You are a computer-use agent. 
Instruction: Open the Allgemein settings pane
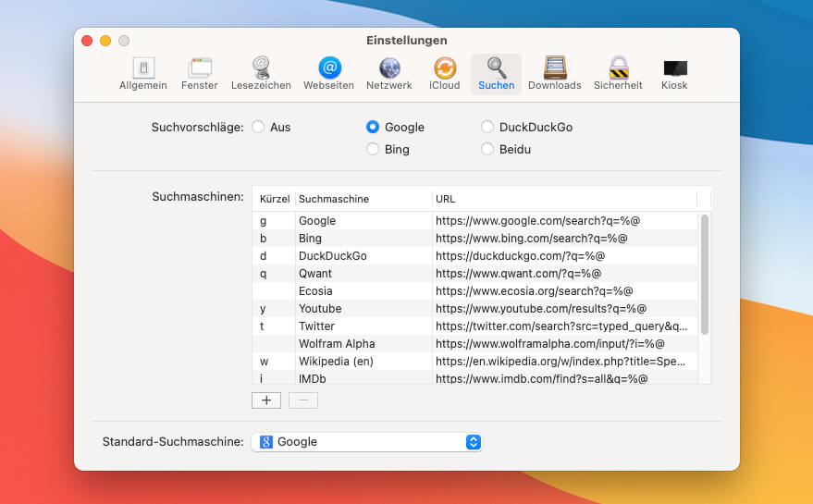[143, 74]
